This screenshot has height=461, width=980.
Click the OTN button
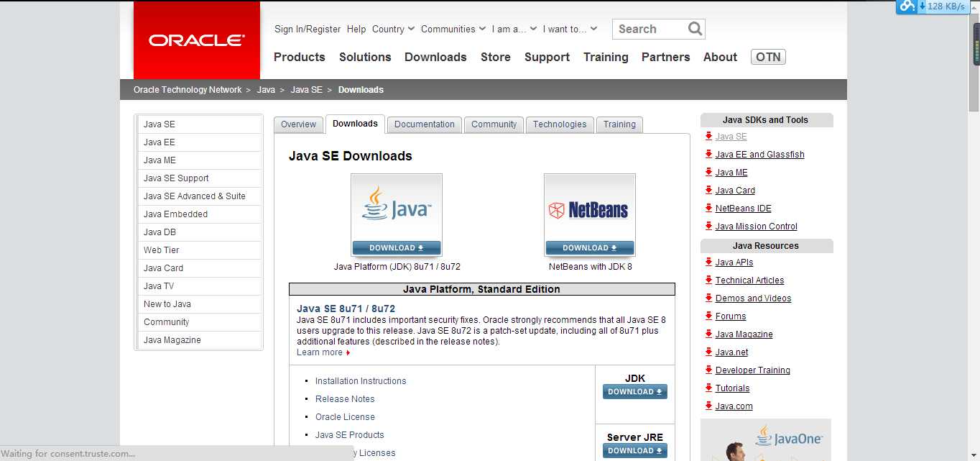[x=768, y=57]
